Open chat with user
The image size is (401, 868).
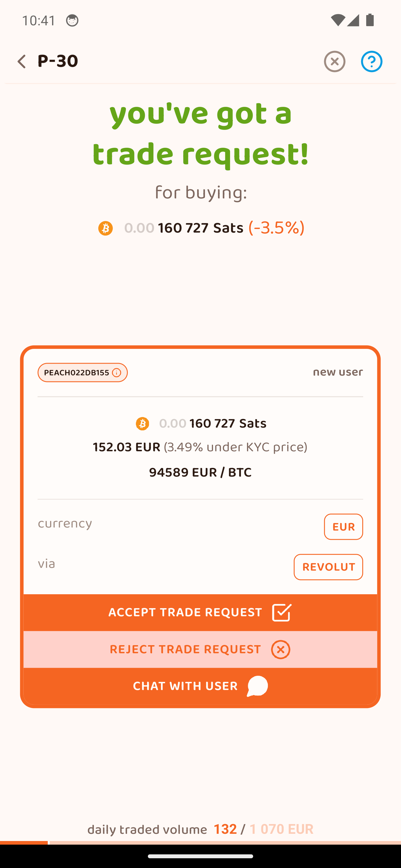185,686
